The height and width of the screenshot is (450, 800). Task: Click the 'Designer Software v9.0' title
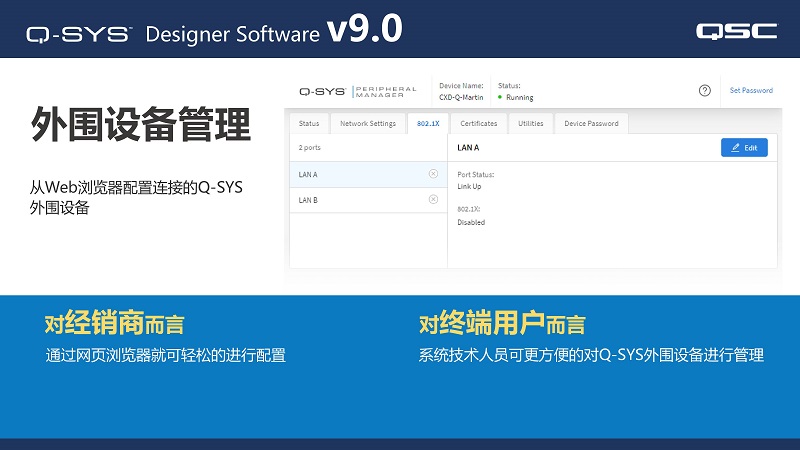pyautogui.click(x=274, y=30)
